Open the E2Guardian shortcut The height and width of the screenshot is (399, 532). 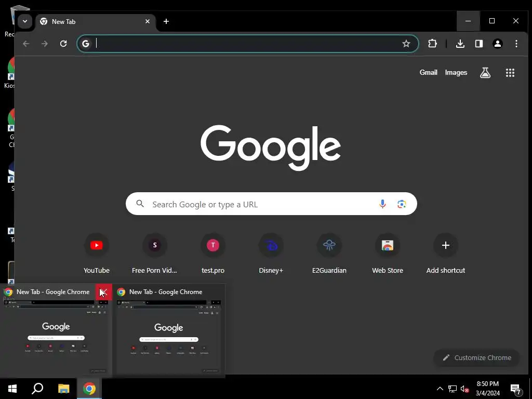(329, 254)
